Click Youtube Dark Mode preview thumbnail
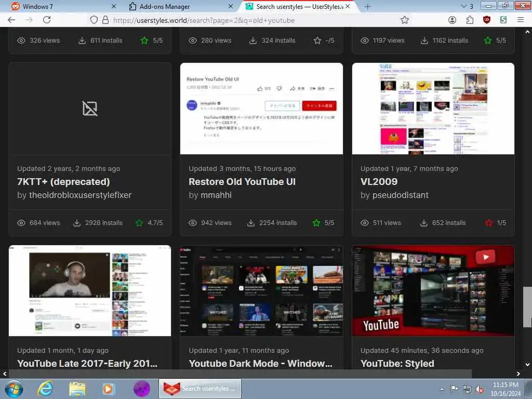Viewport: 532px width, 399px height. (261, 290)
